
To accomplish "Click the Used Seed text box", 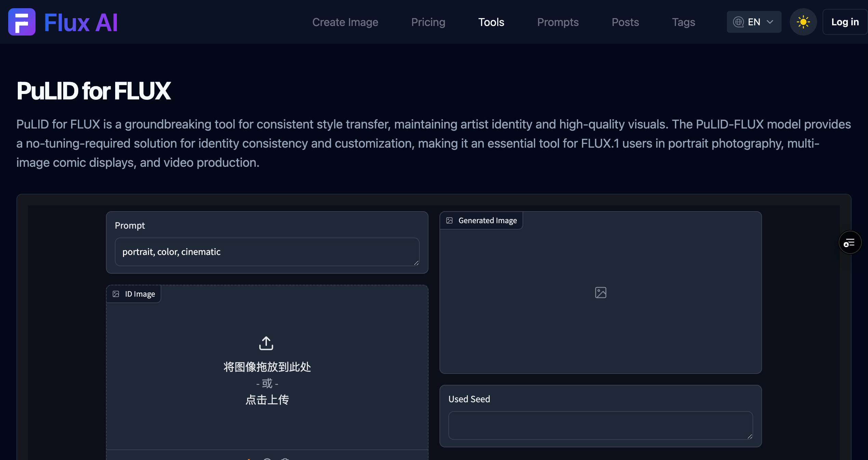I will pyautogui.click(x=600, y=425).
